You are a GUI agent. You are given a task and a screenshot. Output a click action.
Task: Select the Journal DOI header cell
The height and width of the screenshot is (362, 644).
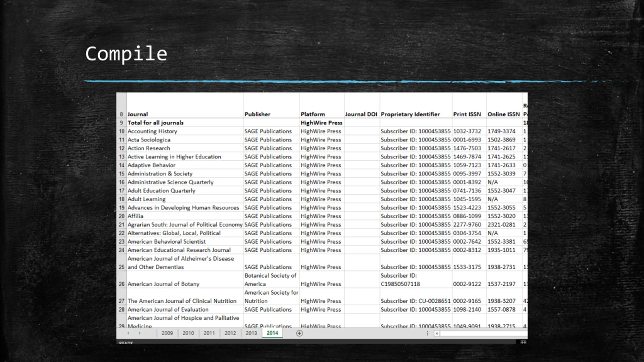(x=362, y=106)
